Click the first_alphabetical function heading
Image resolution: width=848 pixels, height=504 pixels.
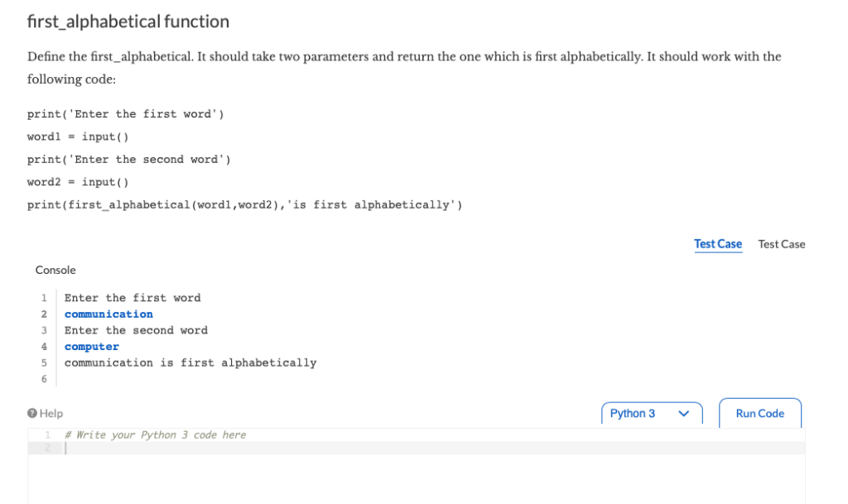[128, 22]
